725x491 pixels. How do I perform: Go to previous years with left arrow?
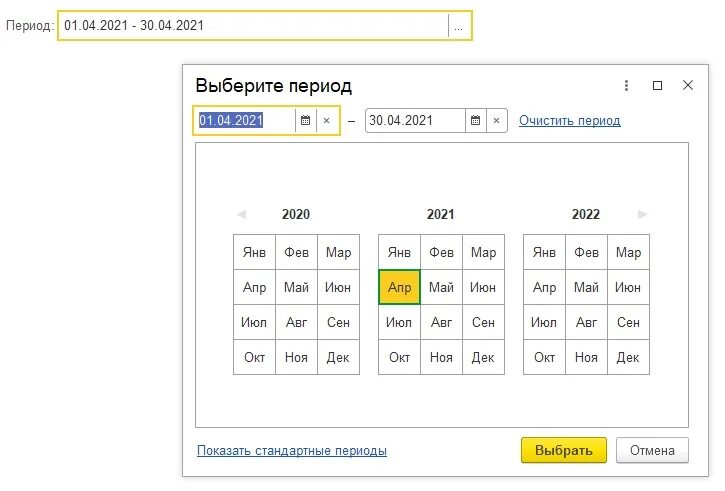pos(241,215)
